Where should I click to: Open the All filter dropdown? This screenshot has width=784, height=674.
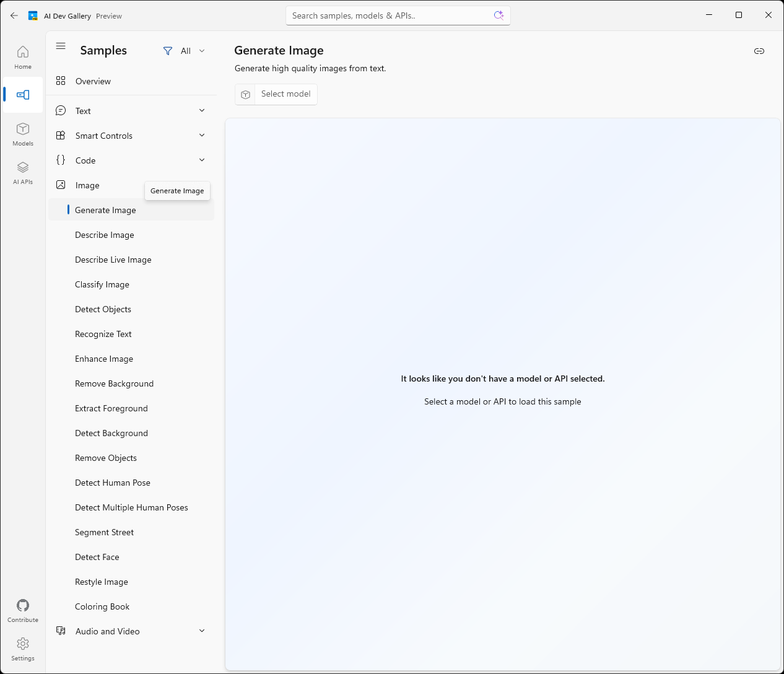pos(184,51)
